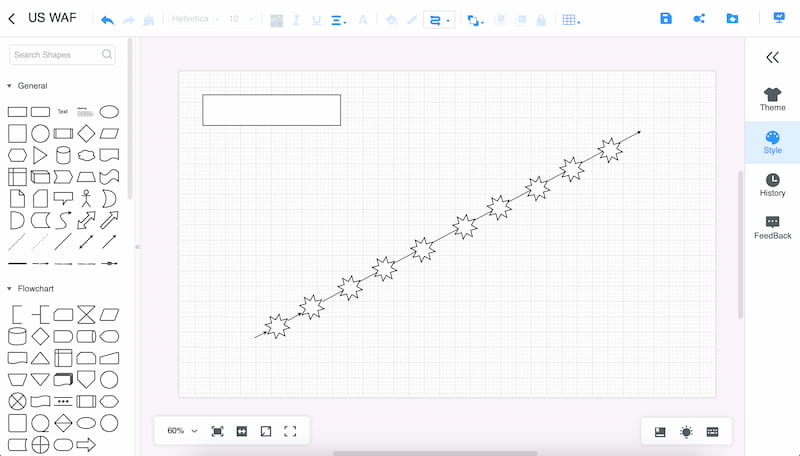Choose the font color tool
800x456 pixels.
click(363, 20)
